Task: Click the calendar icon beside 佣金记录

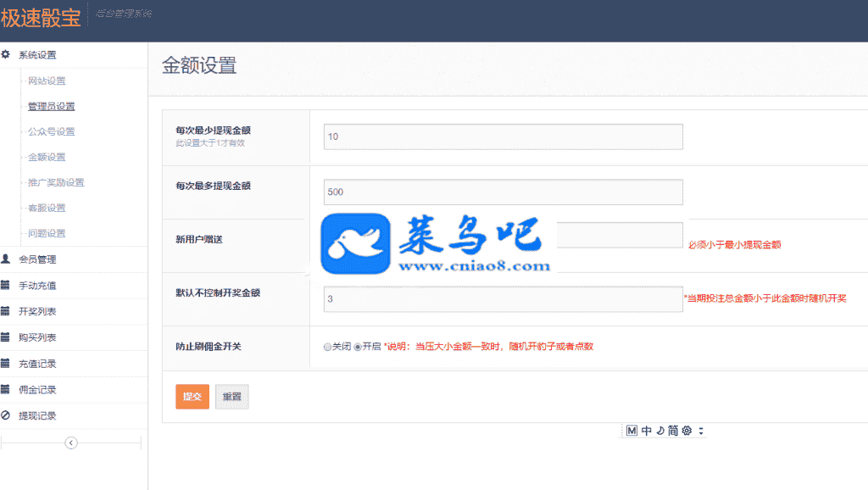Action: pos(6,390)
